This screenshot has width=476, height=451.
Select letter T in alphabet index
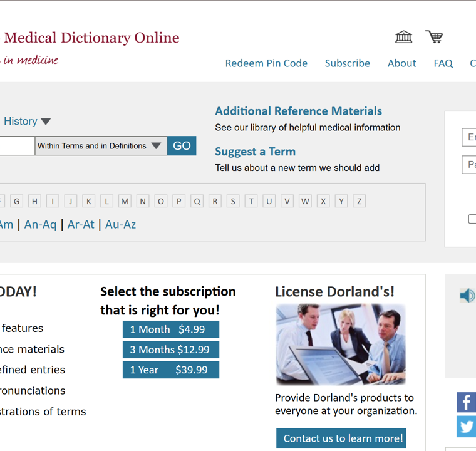(251, 201)
